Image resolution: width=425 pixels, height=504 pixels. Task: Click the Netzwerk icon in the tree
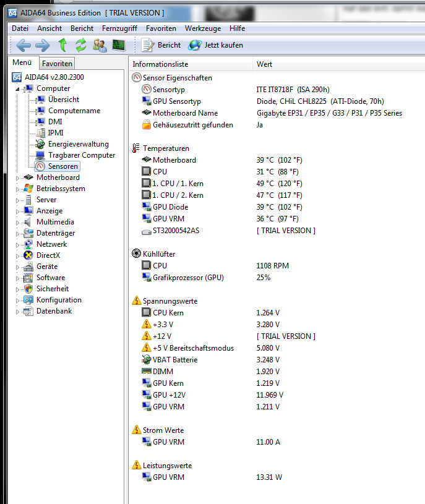click(x=28, y=244)
